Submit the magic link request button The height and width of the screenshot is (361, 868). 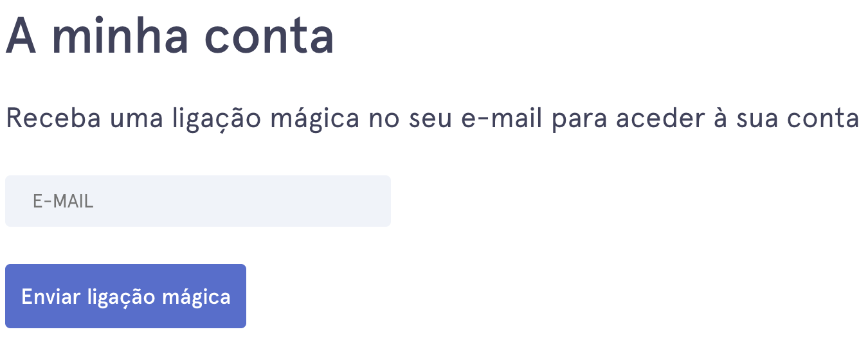point(125,296)
